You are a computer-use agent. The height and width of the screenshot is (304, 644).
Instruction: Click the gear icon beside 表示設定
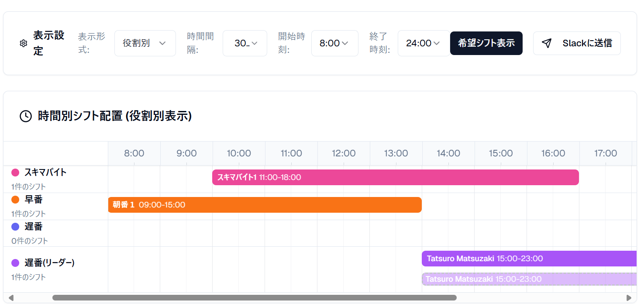24,43
